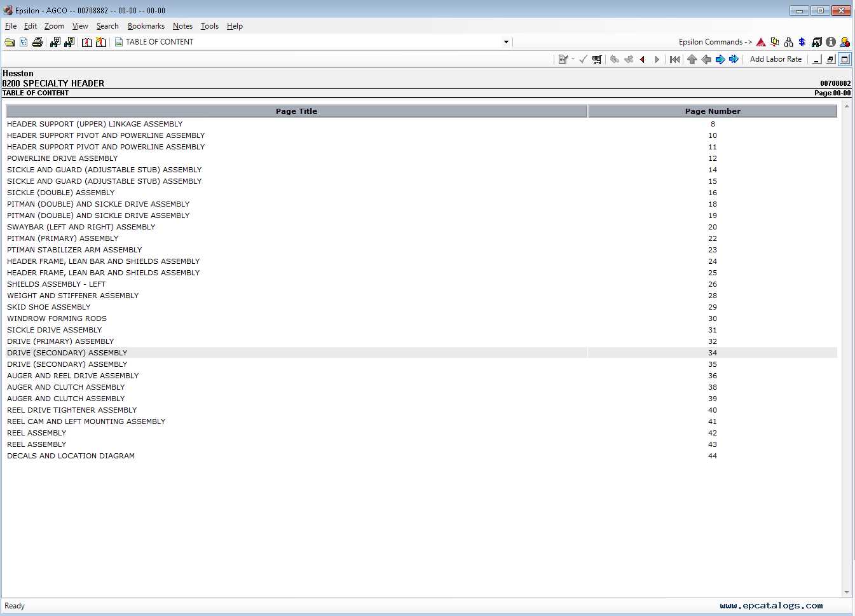Image resolution: width=855 pixels, height=616 pixels.
Task: Expand the note icon dropdown arrow
Action: click(x=573, y=59)
